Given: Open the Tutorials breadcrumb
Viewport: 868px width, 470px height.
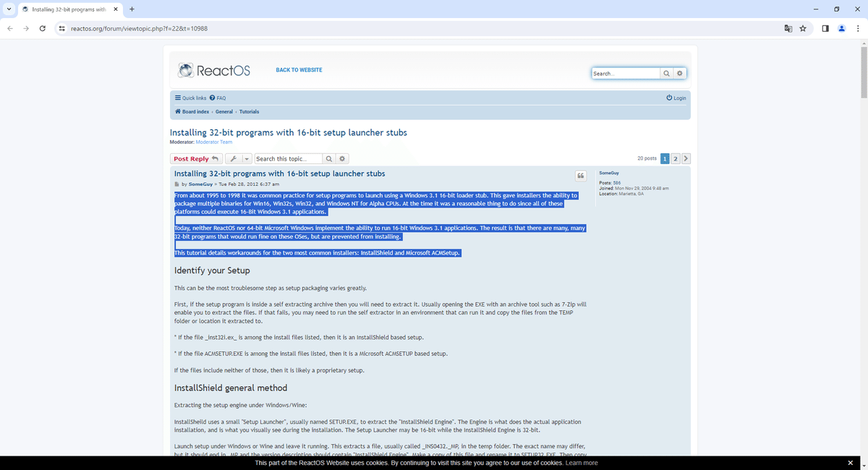Looking at the screenshot, I should tap(249, 111).
